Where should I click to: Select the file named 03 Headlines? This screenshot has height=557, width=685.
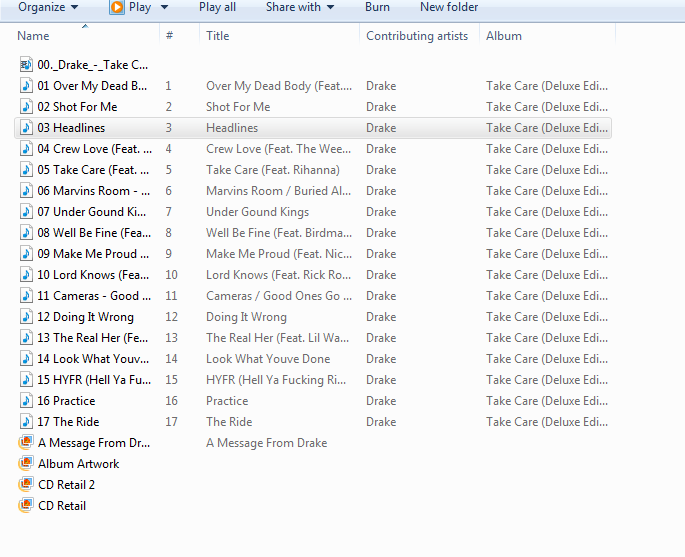tap(71, 128)
